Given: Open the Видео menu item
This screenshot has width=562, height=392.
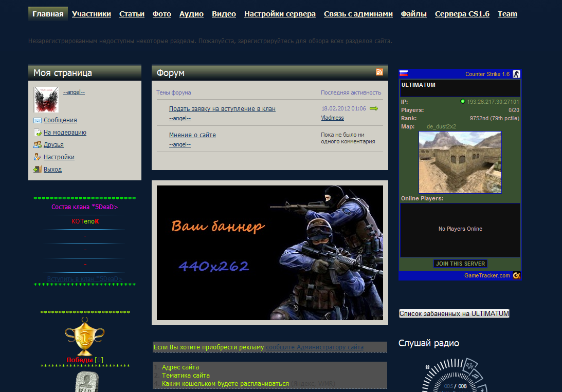Looking at the screenshot, I should pyautogui.click(x=224, y=14).
